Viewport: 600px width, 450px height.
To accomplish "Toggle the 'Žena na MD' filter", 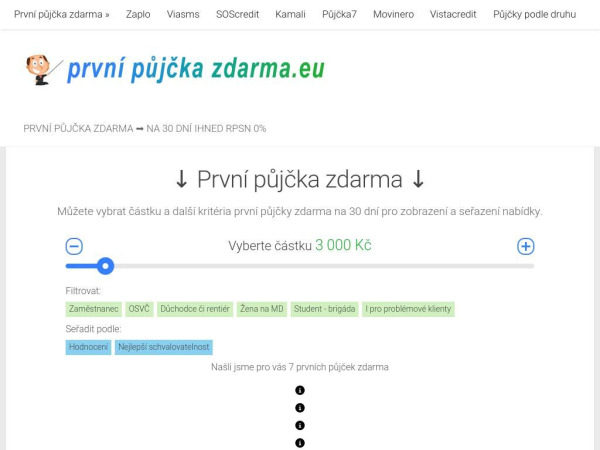I will [x=262, y=309].
